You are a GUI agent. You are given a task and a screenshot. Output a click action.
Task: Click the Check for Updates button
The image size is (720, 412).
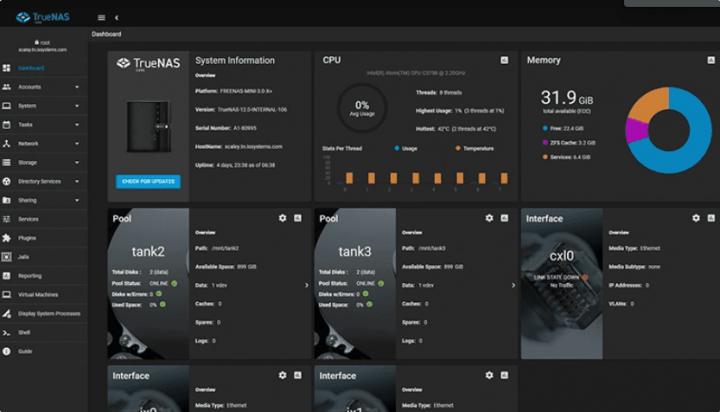click(148, 181)
